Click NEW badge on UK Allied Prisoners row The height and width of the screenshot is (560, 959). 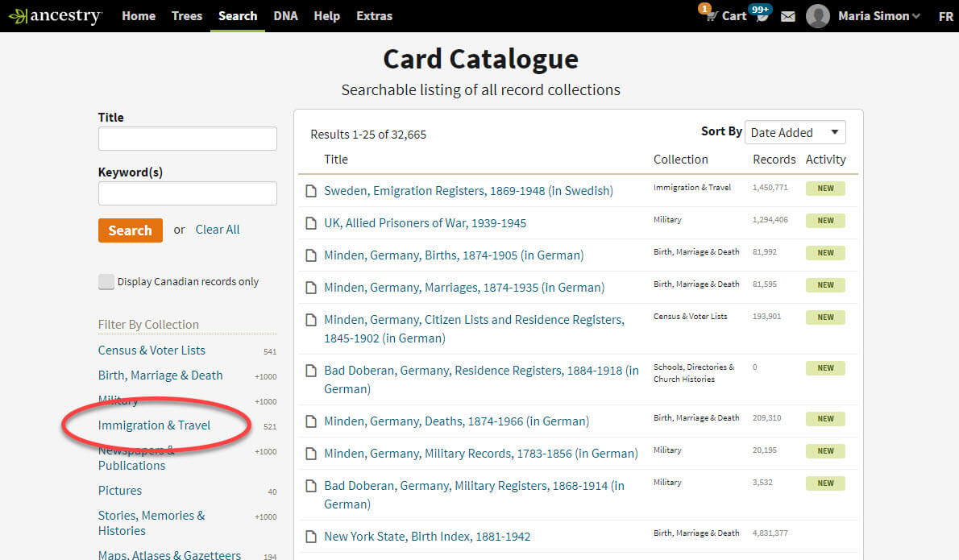826,221
